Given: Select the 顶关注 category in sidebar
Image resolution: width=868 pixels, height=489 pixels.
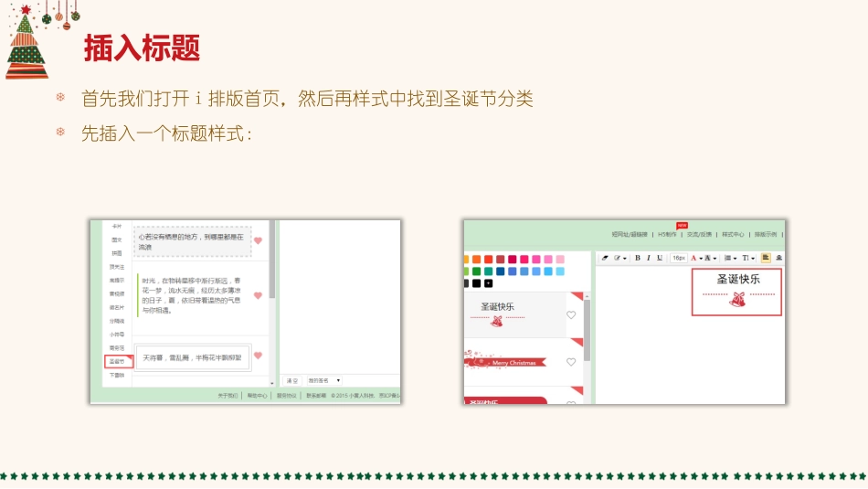Looking at the screenshot, I should (117, 267).
